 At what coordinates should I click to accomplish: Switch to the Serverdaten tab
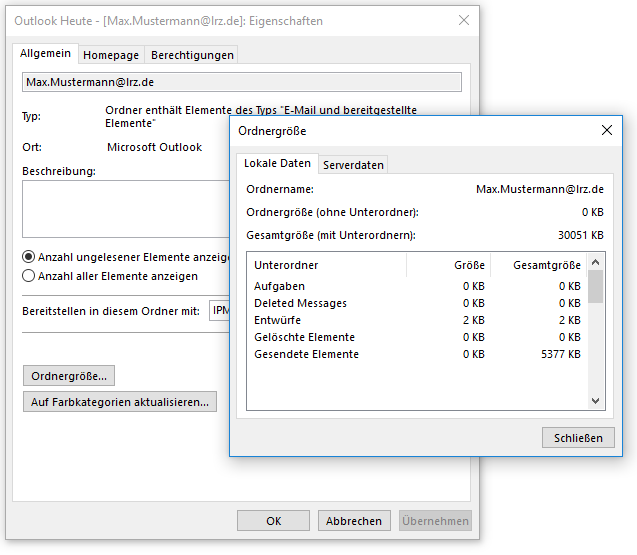[353, 165]
